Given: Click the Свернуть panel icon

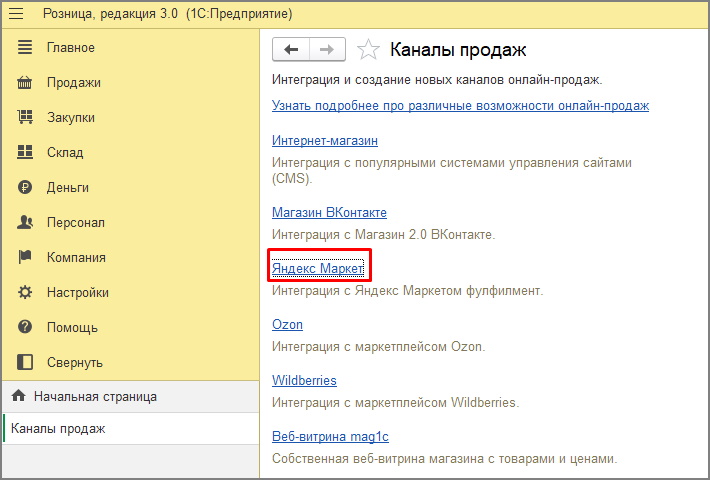Looking at the screenshot, I should coord(25,362).
